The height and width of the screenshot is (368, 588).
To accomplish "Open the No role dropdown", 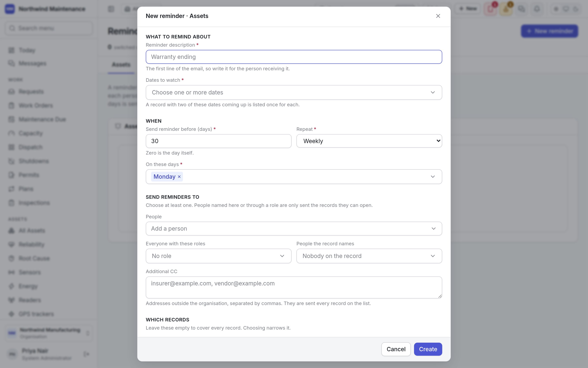I will pos(218,256).
